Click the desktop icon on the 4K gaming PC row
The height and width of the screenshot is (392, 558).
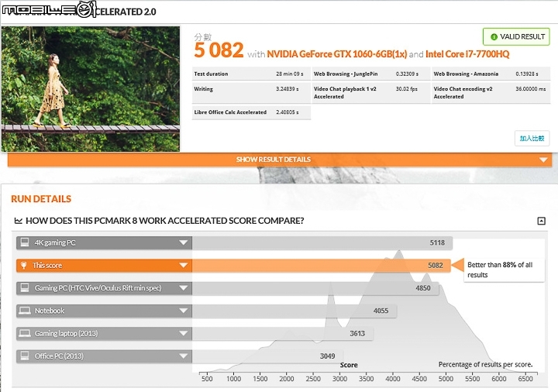[x=25, y=242]
